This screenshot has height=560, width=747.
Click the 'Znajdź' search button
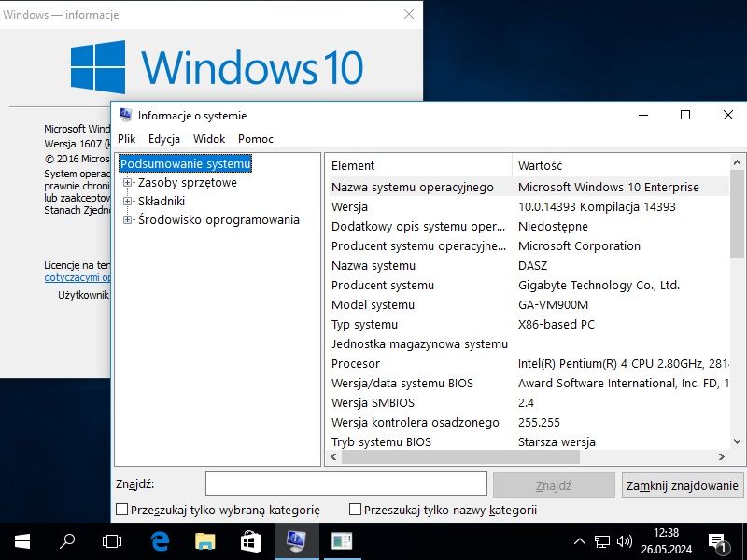pos(554,485)
